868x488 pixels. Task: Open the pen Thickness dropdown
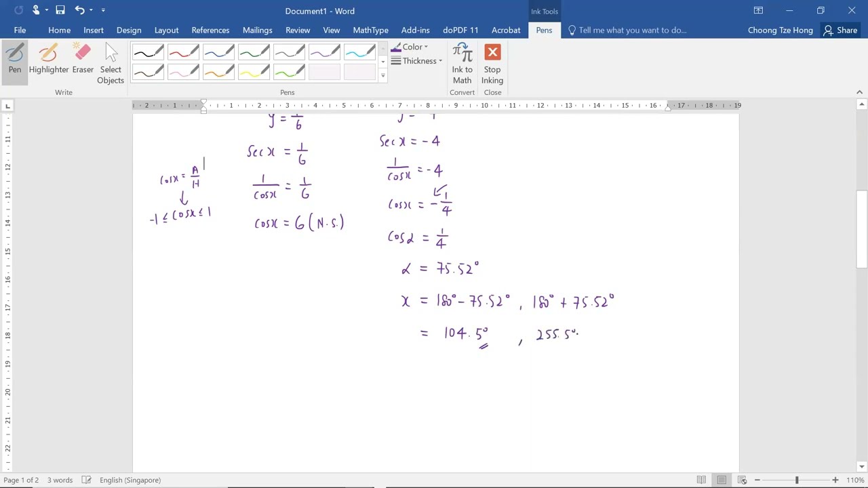[416, 61]
